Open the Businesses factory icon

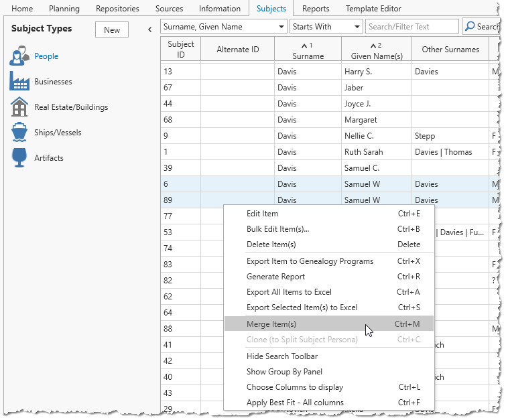[19, 82]
